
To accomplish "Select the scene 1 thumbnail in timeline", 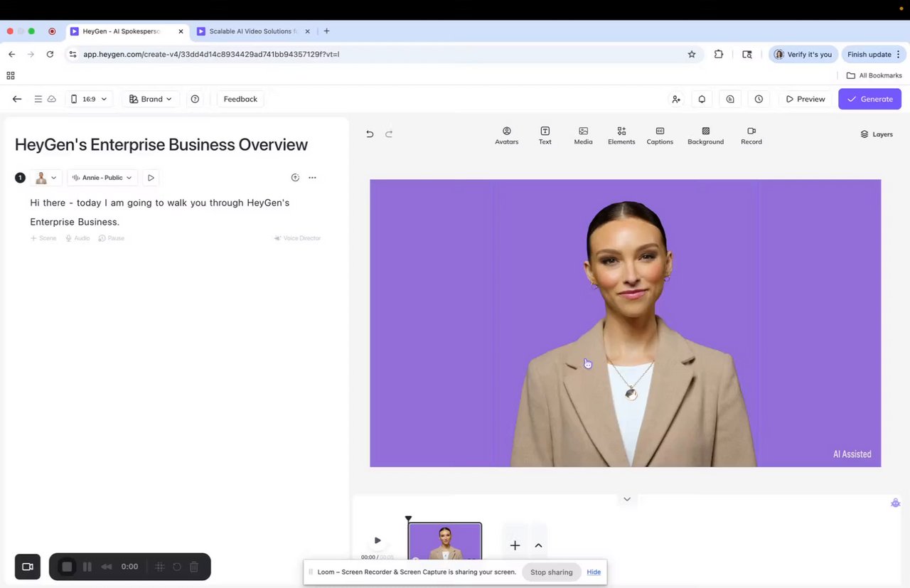I will coord(445,542).
